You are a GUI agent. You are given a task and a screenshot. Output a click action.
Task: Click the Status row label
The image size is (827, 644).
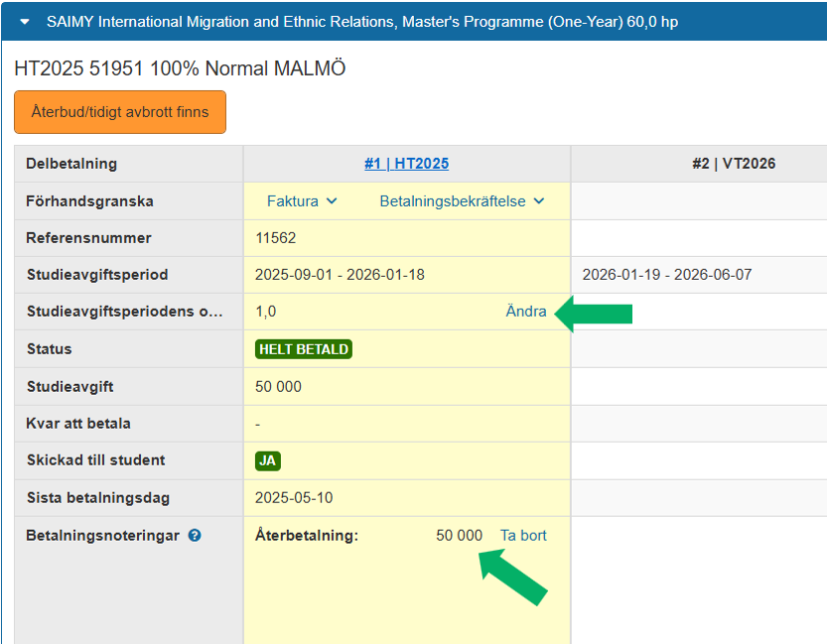tap(49, 349)
